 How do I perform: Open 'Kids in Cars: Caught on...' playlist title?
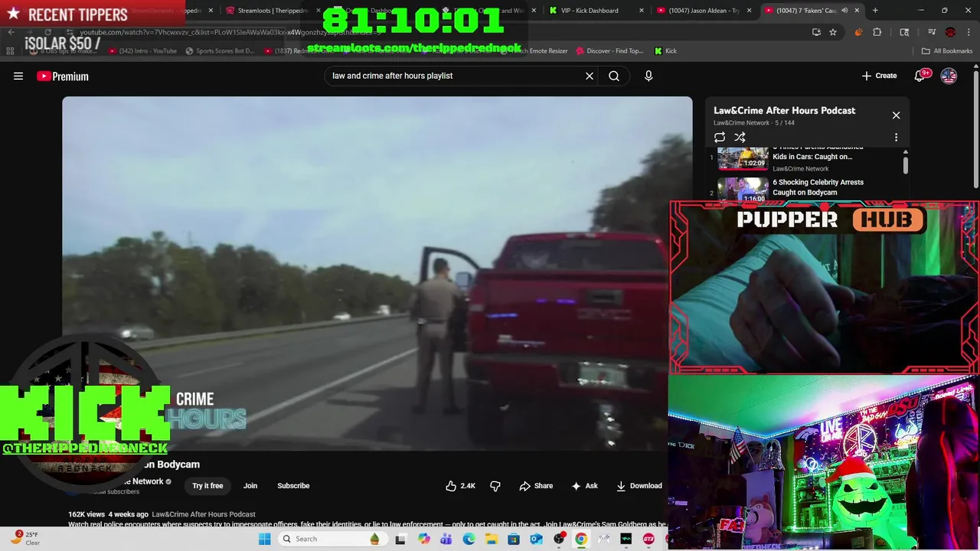[812, 156]
